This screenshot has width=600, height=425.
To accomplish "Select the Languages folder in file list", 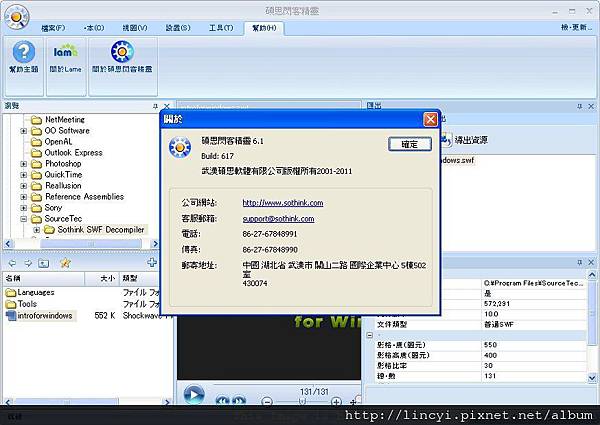I will click(x=36, y=293).
